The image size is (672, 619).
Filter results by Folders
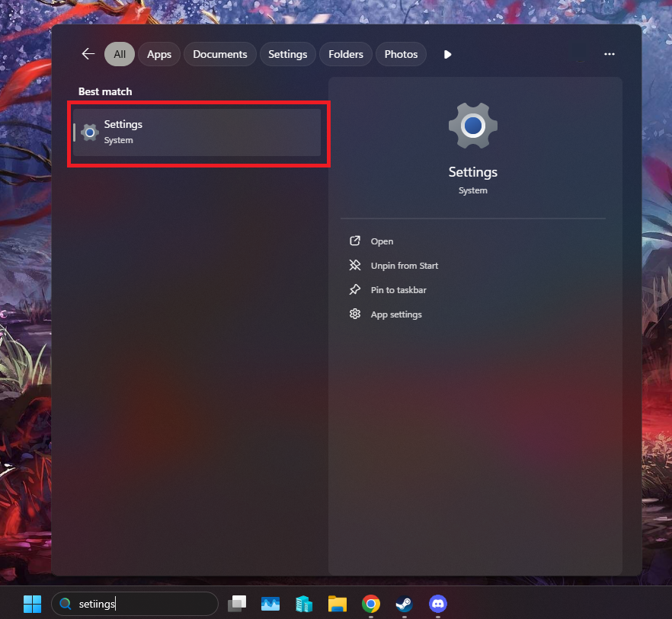click(346, 54)
